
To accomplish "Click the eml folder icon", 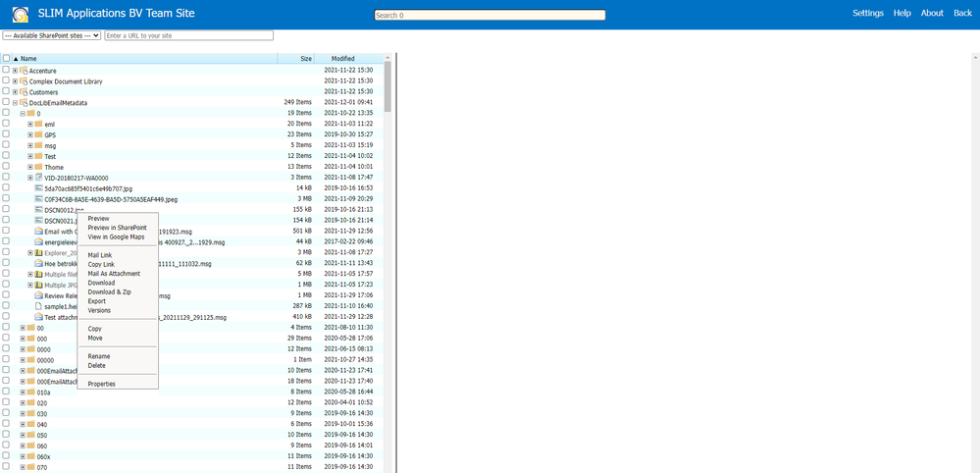I will click(38, 124).
